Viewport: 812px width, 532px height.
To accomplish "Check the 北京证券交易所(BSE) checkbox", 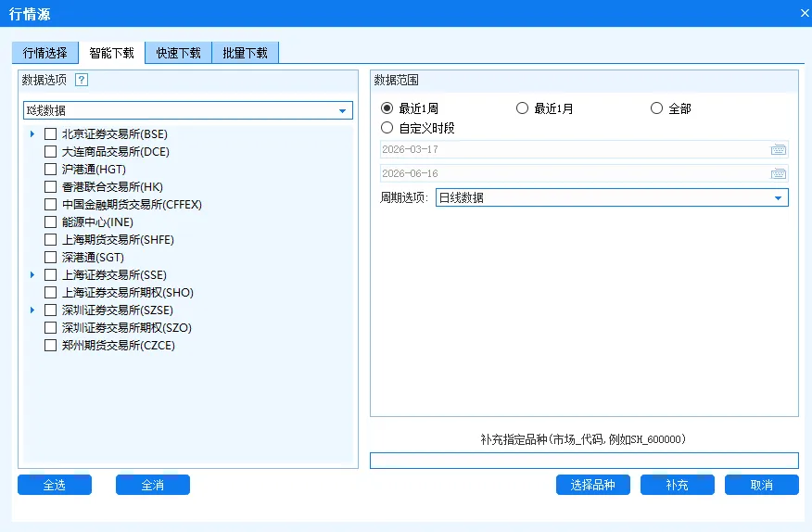I will tap(50, 134).
